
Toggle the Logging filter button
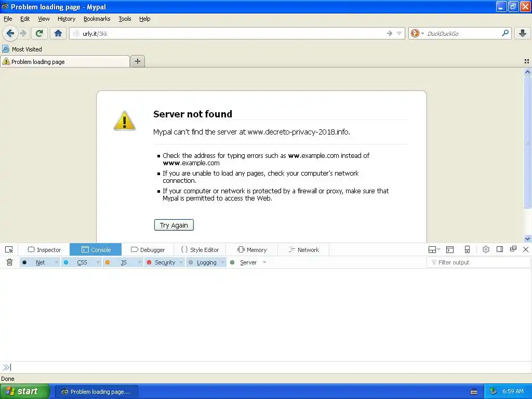(x=203, y=262)
